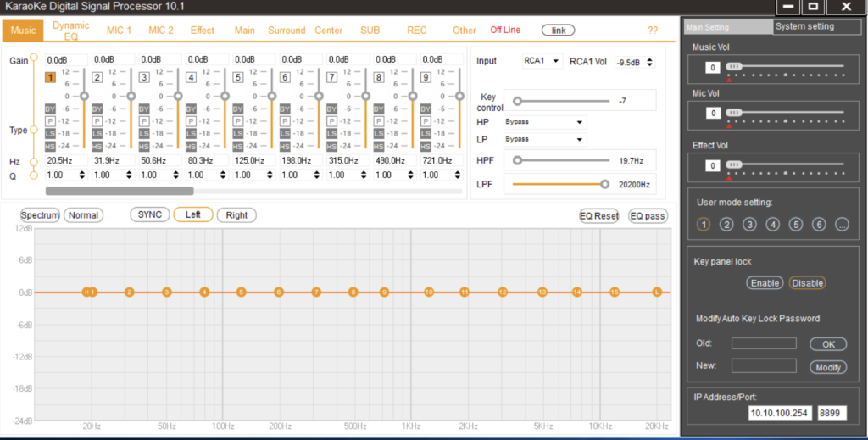
Task: Switch EQ channel to Right
Action: 236,215
